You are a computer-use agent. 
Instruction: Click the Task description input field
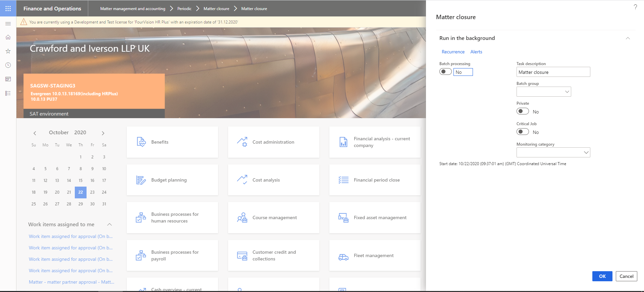[553, 72]
